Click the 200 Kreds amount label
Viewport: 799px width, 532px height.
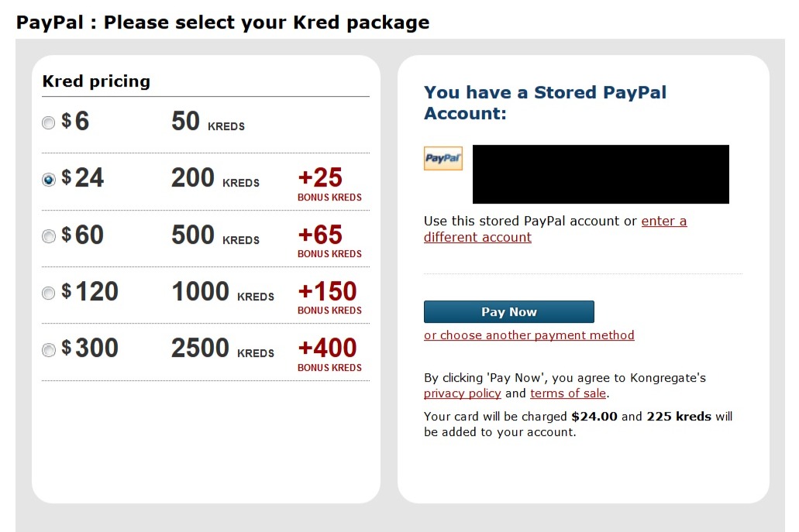215,178
